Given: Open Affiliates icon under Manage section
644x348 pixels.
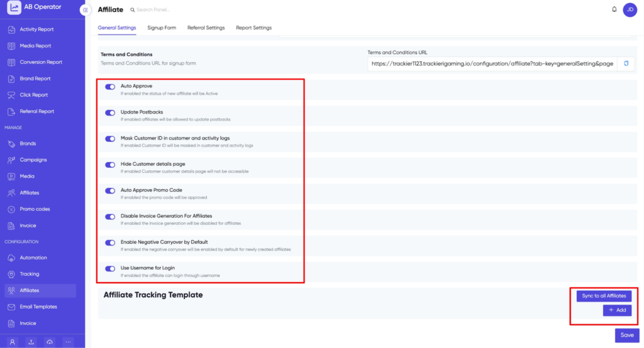Looking at the screenshot, I should [x=11, y=193].
